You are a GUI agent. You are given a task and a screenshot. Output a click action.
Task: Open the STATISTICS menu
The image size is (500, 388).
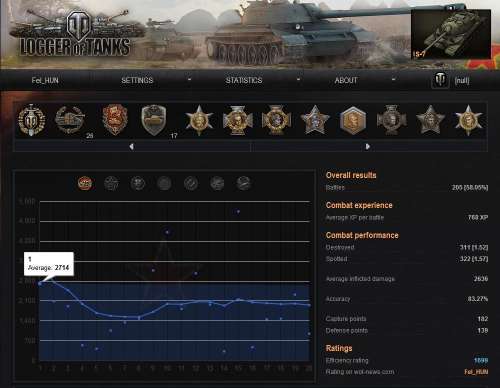(x=244, y=80)
